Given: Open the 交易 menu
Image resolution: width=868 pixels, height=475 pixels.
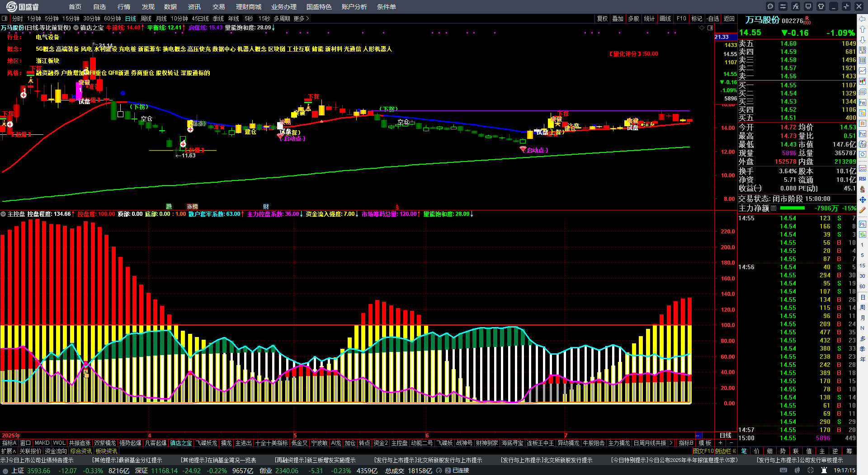Looking at the screenshot, I should coord(219,7).
